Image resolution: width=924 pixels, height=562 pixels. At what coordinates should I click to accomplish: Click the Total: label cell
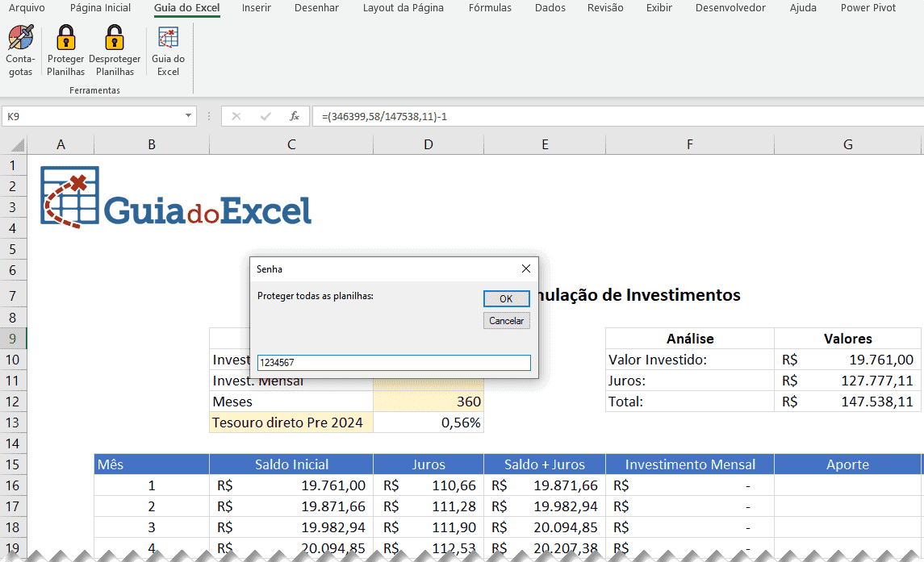(689, 402)
